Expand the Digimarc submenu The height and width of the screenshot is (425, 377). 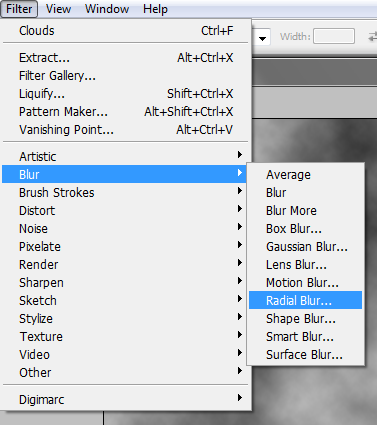(126, 399)
